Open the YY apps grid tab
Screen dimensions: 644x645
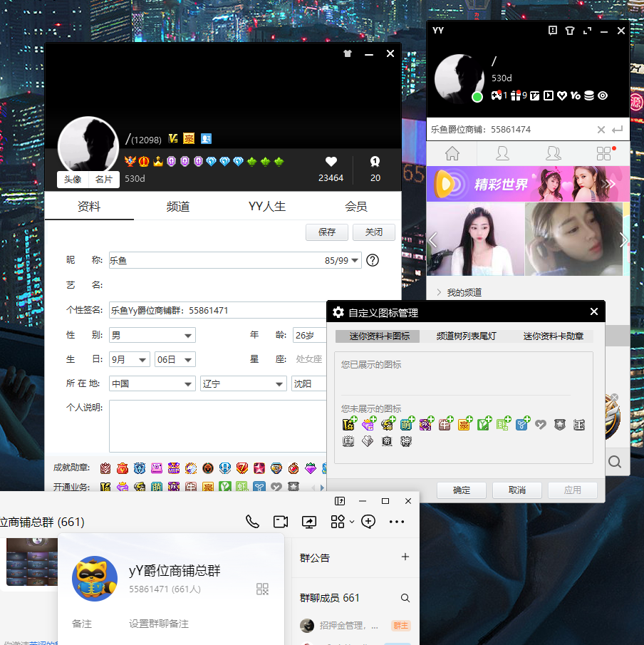coord(603,153)
